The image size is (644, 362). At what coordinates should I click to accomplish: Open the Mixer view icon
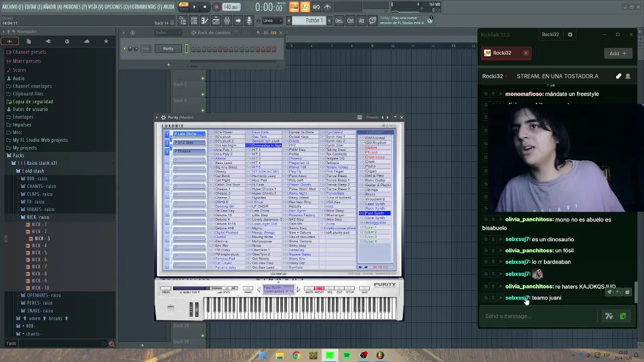pyautogui.click(x=227, y=21)
